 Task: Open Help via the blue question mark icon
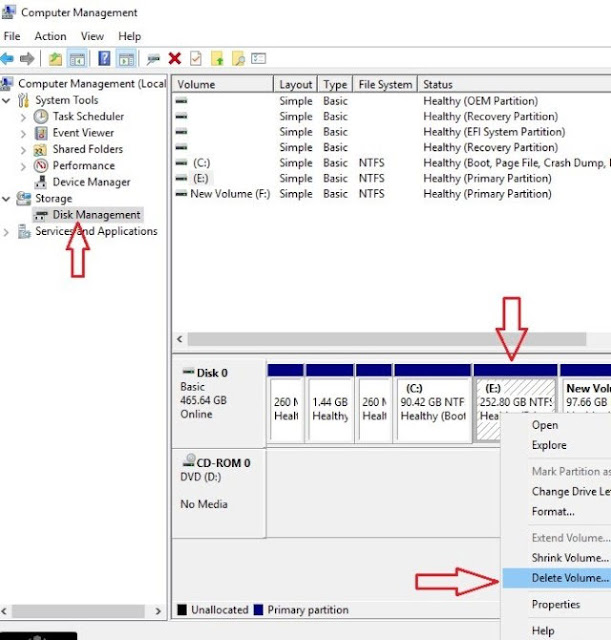point(104,58)
